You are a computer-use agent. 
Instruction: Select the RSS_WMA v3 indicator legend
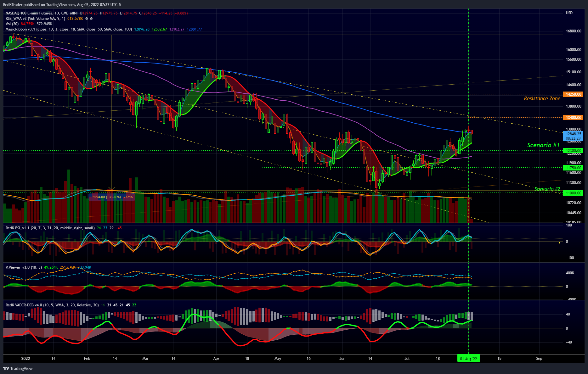[x=35, y=19]
